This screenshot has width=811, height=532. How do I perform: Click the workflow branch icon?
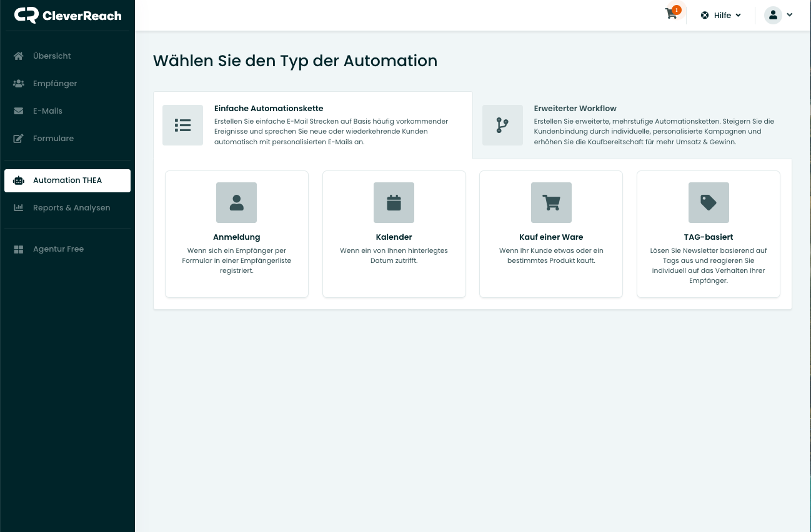pos(502,126)
